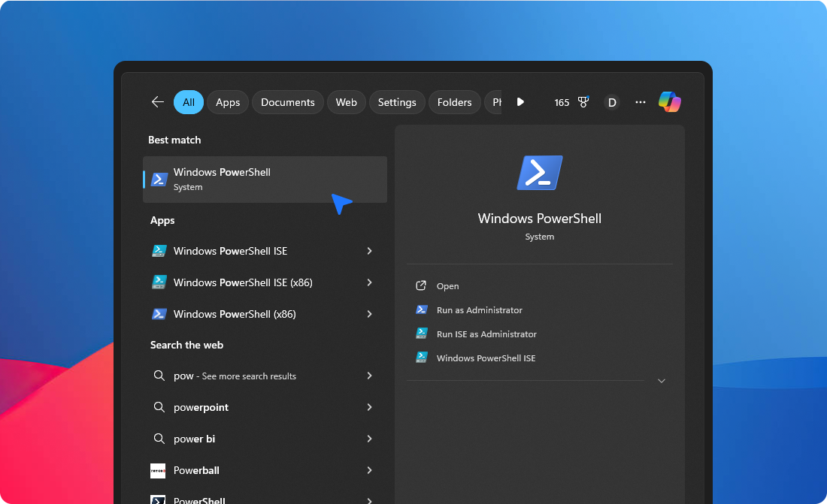
Task: Switch to the Documents filter tab
Action: point(287,102)
